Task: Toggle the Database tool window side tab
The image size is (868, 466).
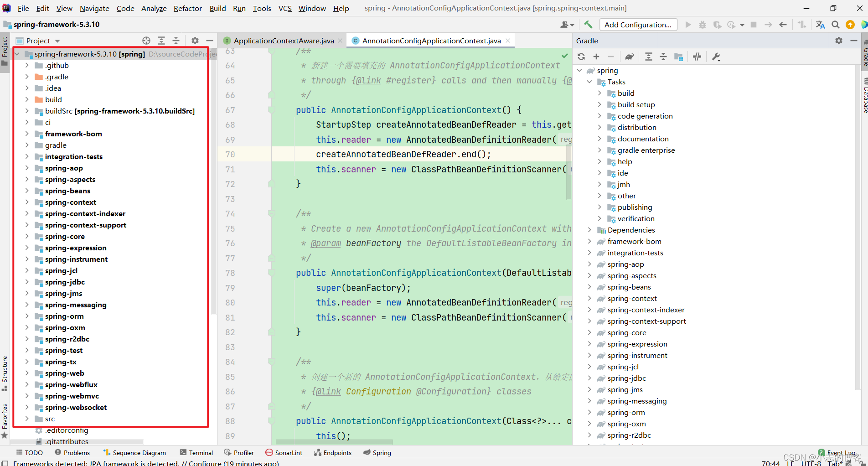Action: (x=864, y=96)
